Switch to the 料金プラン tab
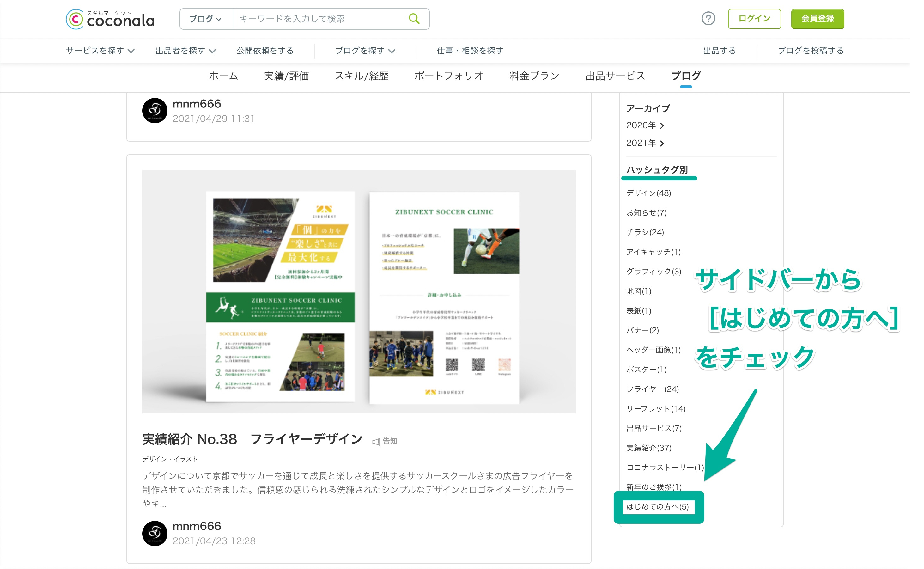Image resolution: width=924 pixels, height=569 pixels. point(534,76)
